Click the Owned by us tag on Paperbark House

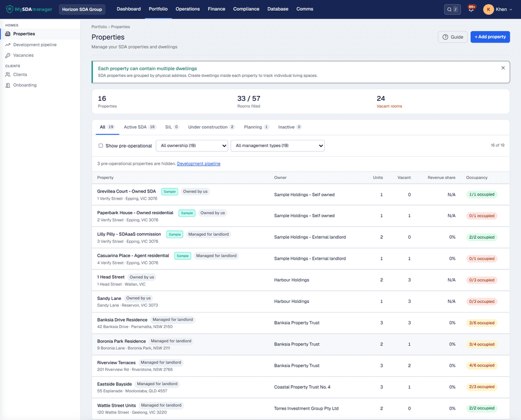click(212, 213)
